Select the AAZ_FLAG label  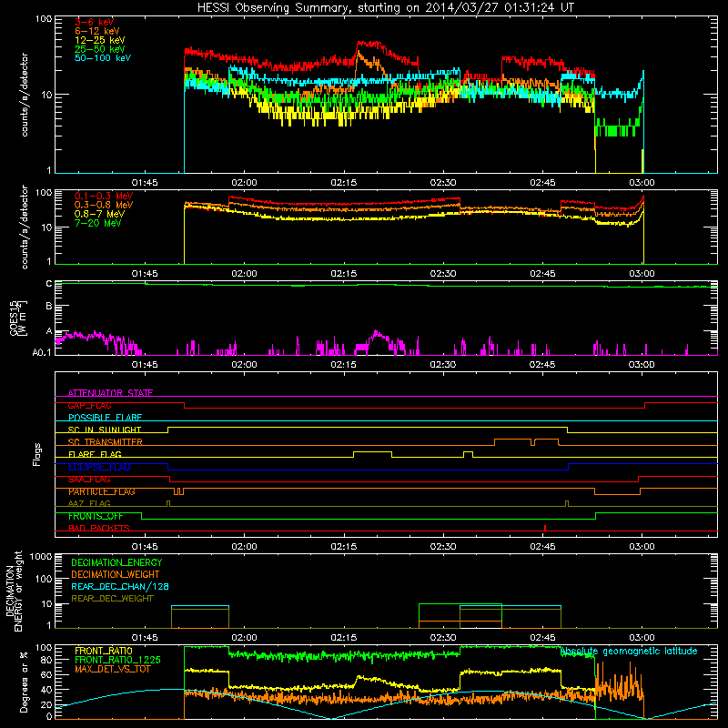point(89,503)
